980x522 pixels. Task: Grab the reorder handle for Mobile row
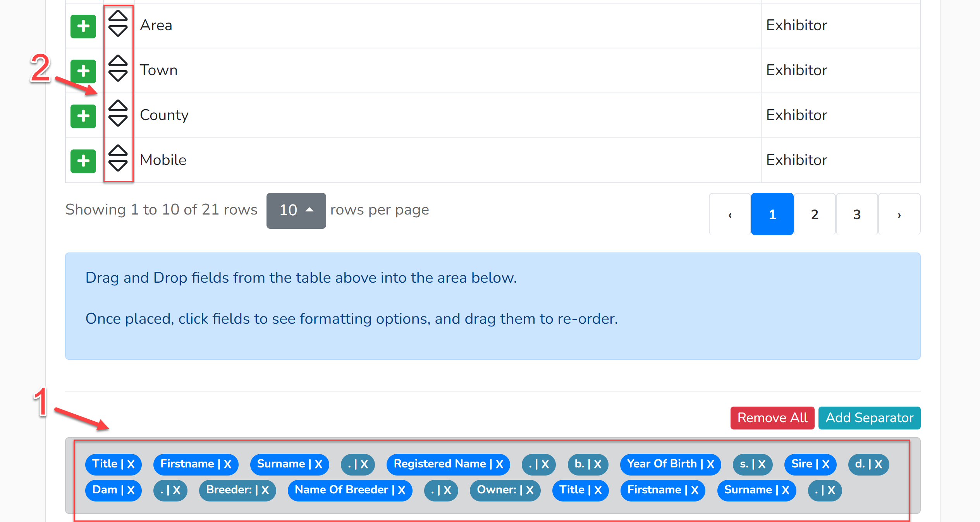(118, 158)
